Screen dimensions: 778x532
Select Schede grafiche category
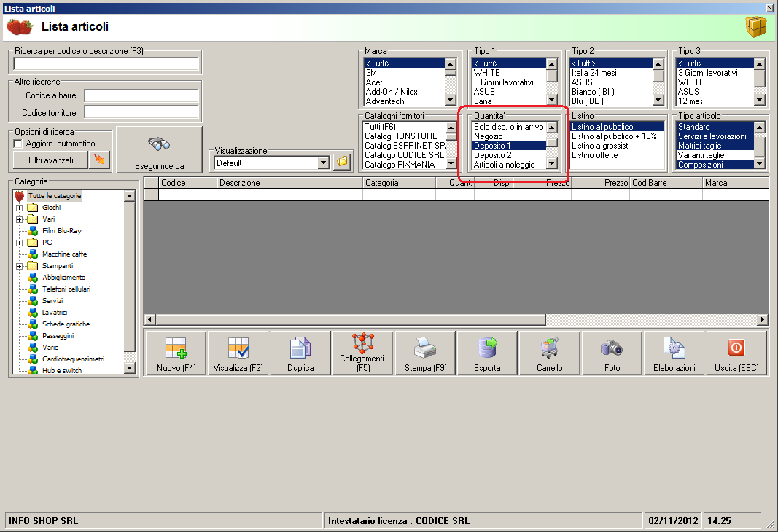click(66, 324)
